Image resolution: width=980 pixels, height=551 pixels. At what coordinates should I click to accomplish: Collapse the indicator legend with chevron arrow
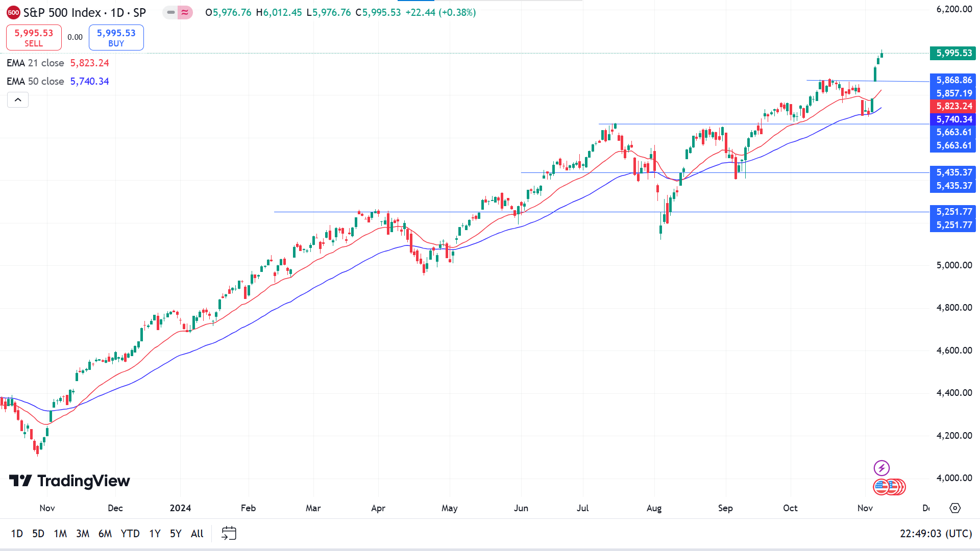18,100
